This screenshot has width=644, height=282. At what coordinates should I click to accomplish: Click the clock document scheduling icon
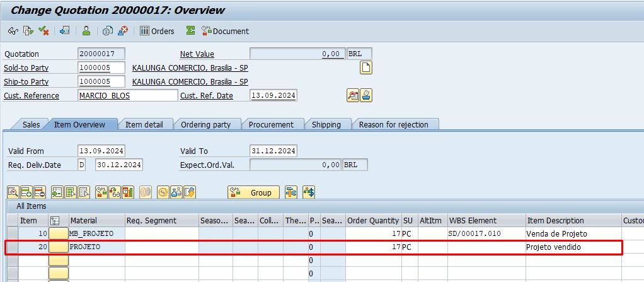pos(108,31)
